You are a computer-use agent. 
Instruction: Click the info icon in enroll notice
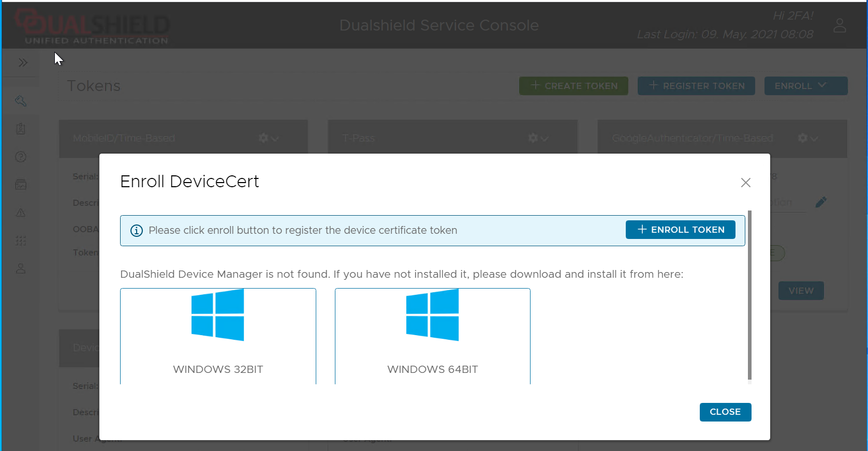tap(137, 231)
